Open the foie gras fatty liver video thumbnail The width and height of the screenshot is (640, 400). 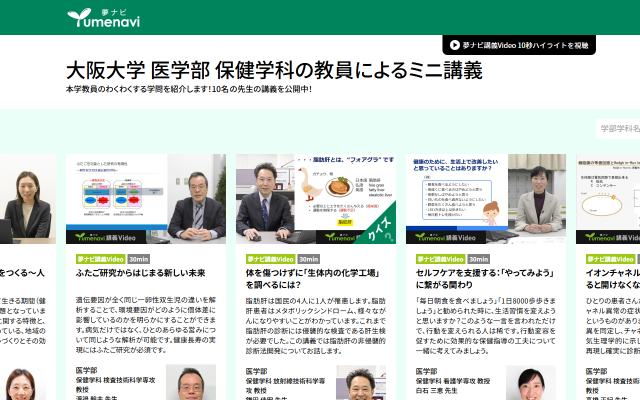[316, 199]
